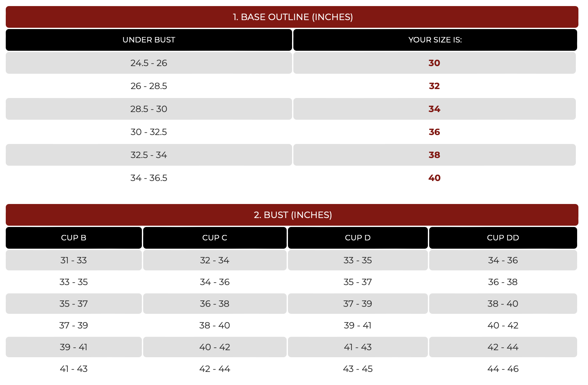Select 44 - 46 in the Cup DD column
Viewport: 588px width, 385px height.
click(503, 369)
